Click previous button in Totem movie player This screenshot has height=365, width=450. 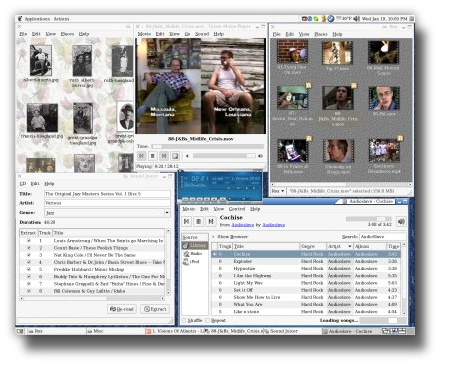pyautogui.click(x=141, y=156)
